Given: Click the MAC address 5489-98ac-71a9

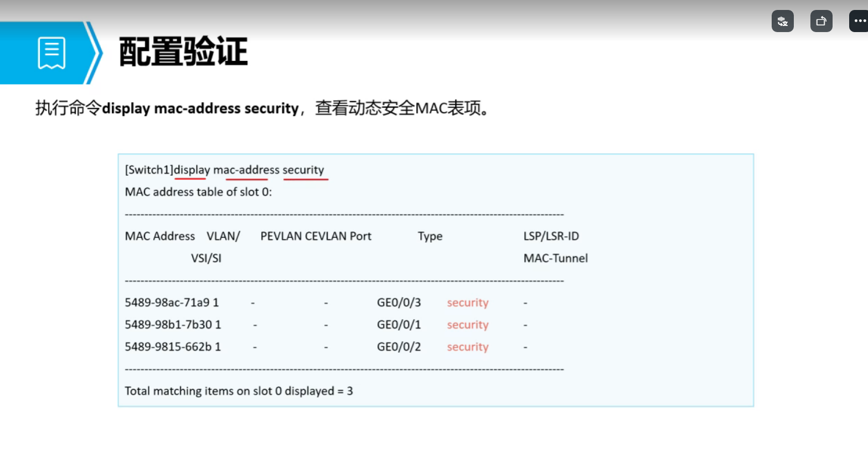Looking at the screenshot, I should (x=167, y=302).
